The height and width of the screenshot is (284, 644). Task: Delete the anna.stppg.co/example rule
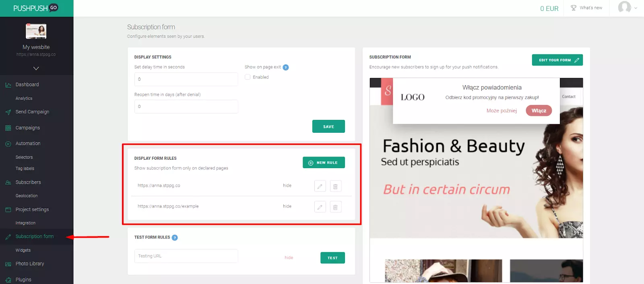(x=335, y=207)
